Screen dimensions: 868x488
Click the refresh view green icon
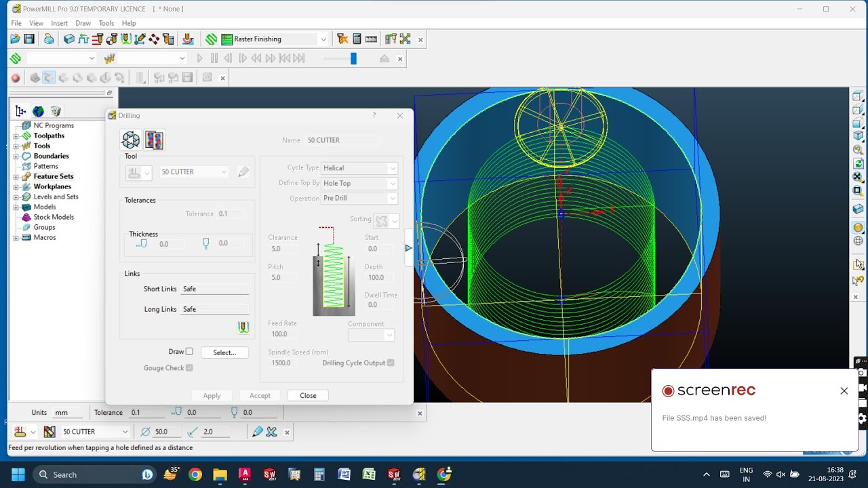(858, 163)
